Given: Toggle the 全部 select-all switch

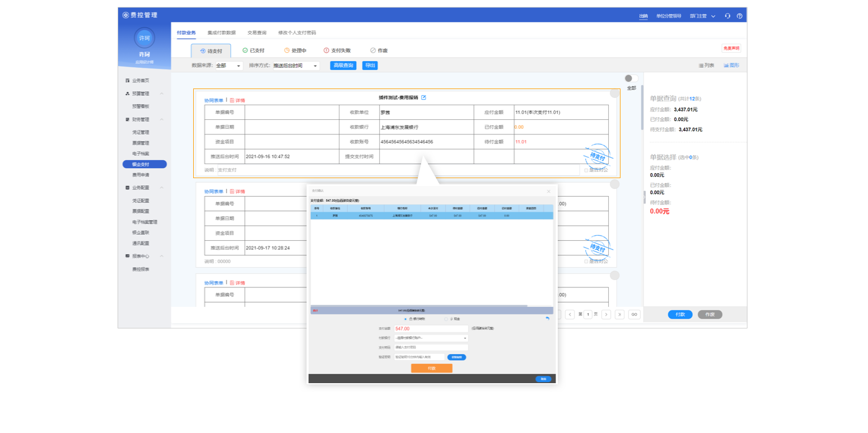Looking at the screenshot, I should pos(631,79).
